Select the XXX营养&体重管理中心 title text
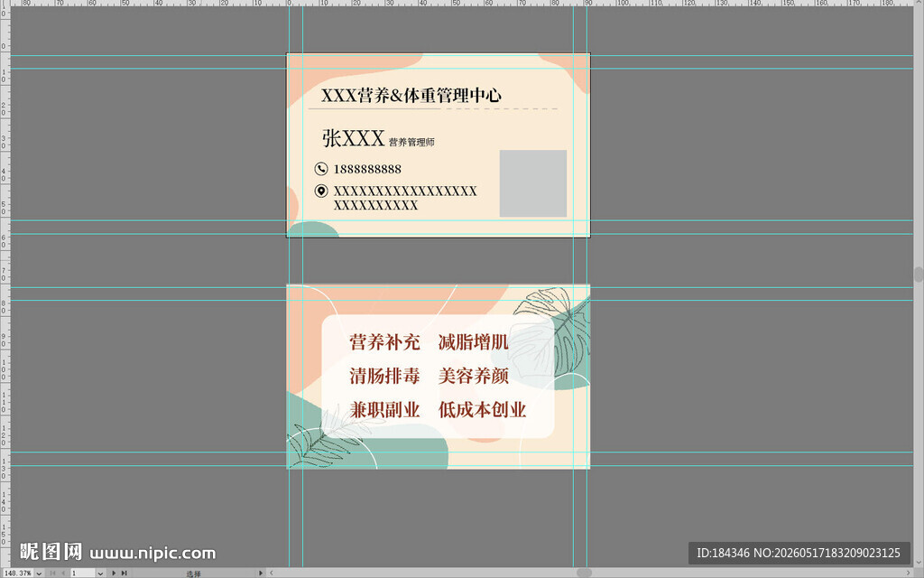The width and height of the screenshot is (924, 578). (411, 95)
